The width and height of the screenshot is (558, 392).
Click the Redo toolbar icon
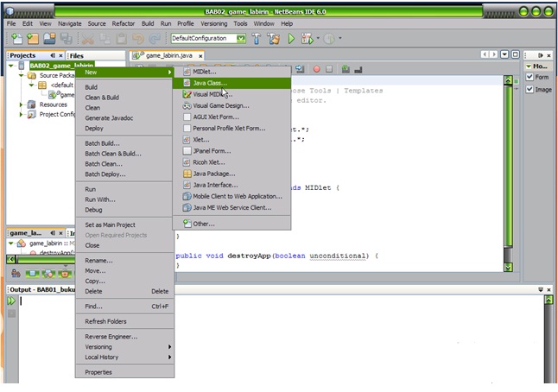tap(155, 38)
